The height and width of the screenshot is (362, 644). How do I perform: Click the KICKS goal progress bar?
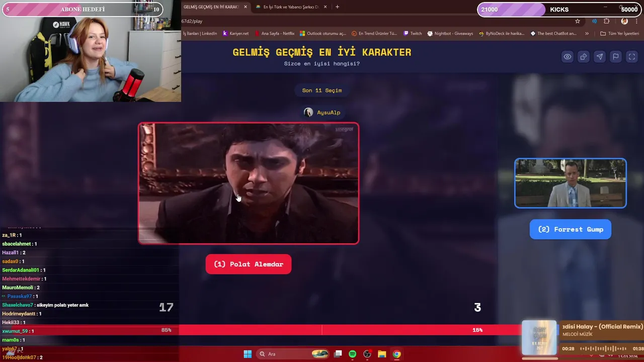coord(559,10)
